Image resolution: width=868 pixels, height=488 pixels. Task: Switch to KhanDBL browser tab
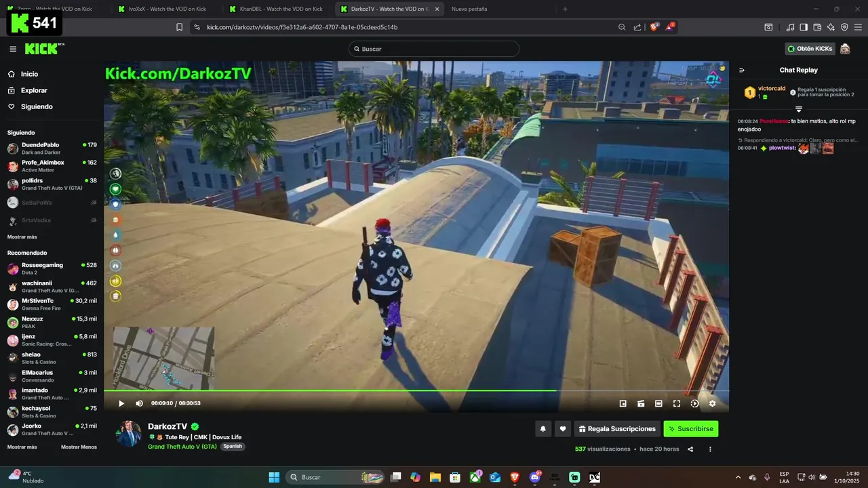(276, 9)
